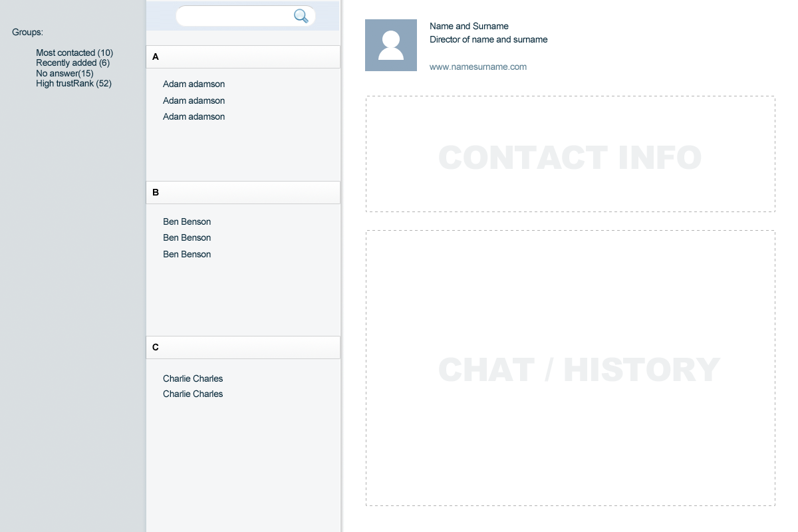The image size is (798, 532).
Task: Open the Recently added (6) group
Action: pyautogui.click(x=73, y=63)
